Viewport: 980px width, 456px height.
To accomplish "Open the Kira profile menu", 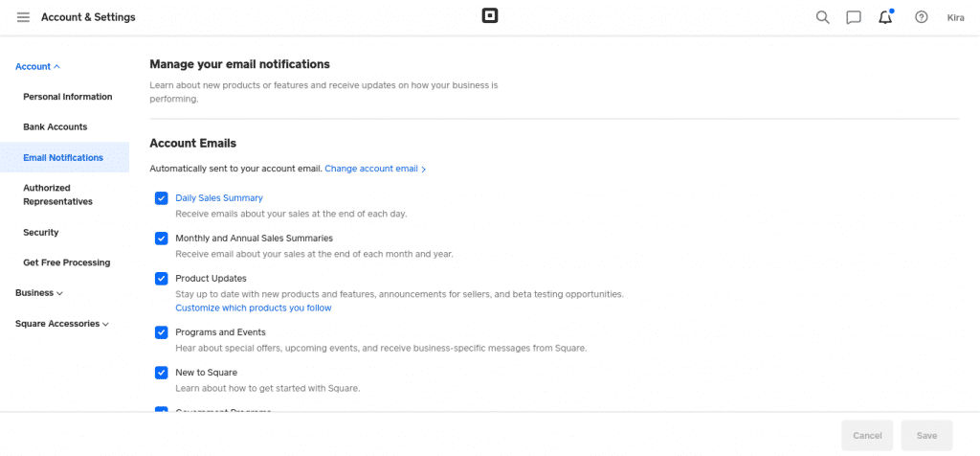I will point(955,17).
